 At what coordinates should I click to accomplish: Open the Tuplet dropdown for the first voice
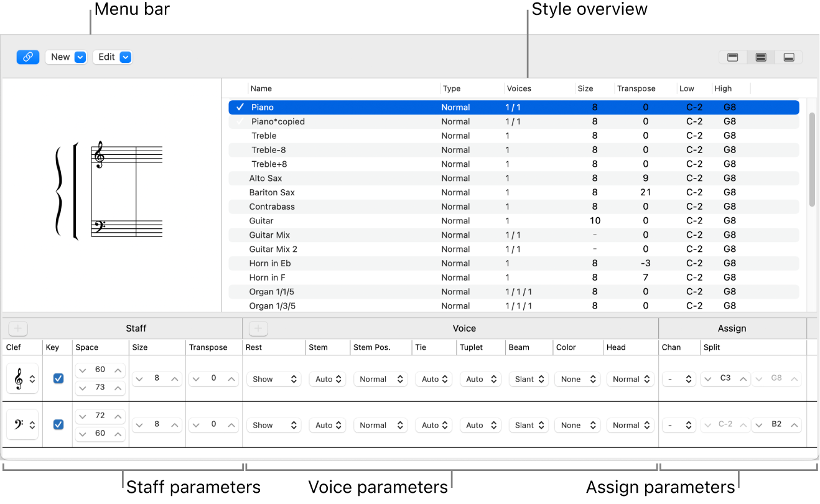(x=480, y=378)
